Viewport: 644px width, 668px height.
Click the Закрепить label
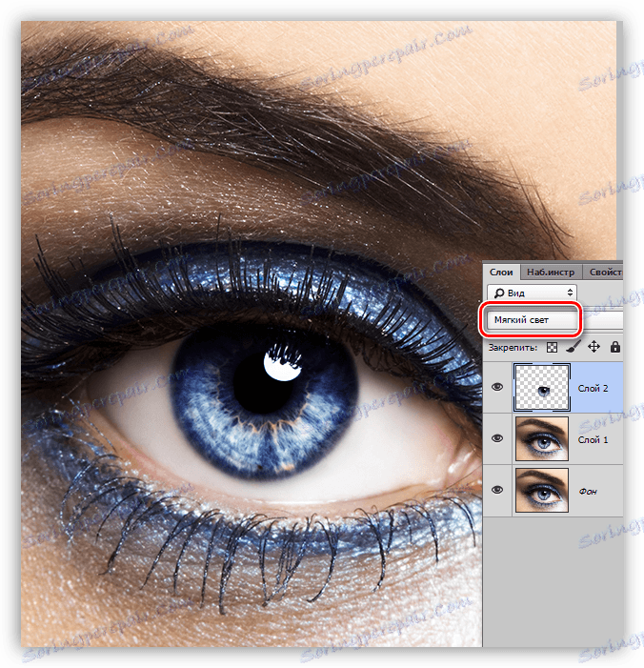513,348
